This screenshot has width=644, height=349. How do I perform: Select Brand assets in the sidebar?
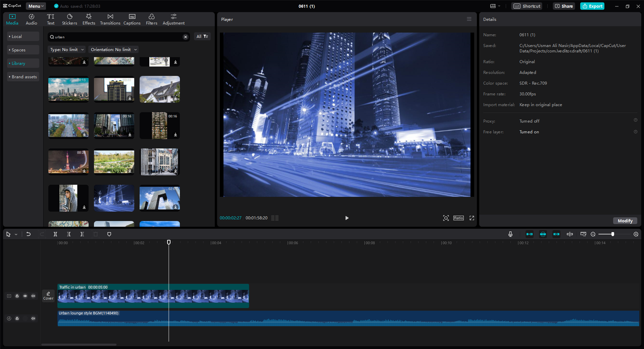23,77
